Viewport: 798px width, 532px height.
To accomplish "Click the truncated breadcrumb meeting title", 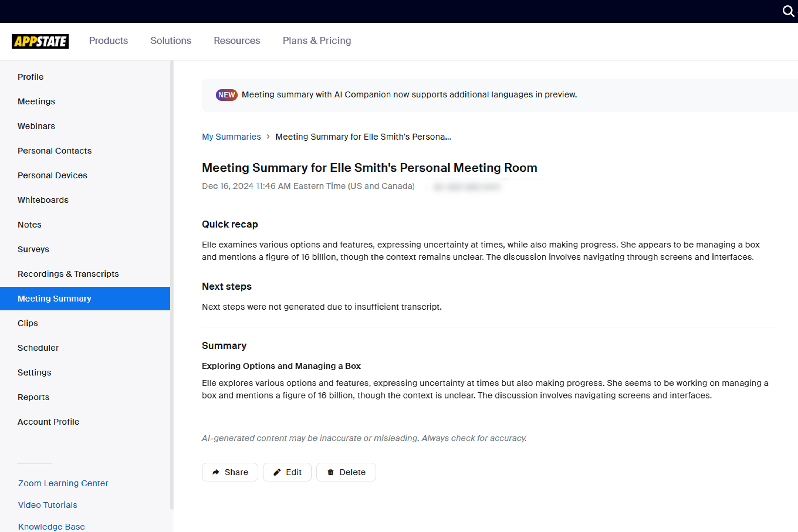I will [363, 136].
